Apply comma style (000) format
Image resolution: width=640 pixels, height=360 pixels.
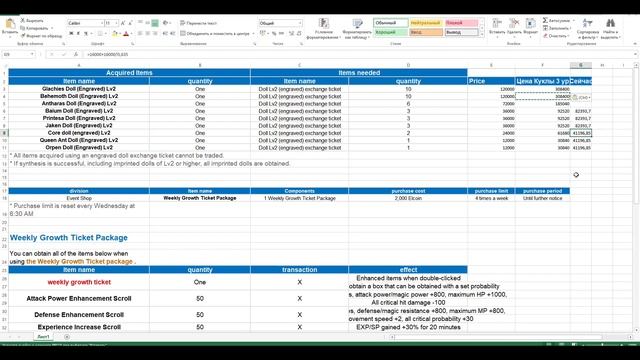pos(281,33)
